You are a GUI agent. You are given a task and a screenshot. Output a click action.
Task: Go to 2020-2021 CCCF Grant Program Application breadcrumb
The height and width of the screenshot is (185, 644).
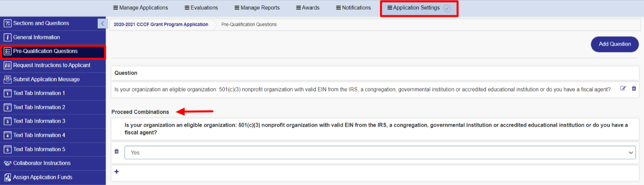point(161,25)
